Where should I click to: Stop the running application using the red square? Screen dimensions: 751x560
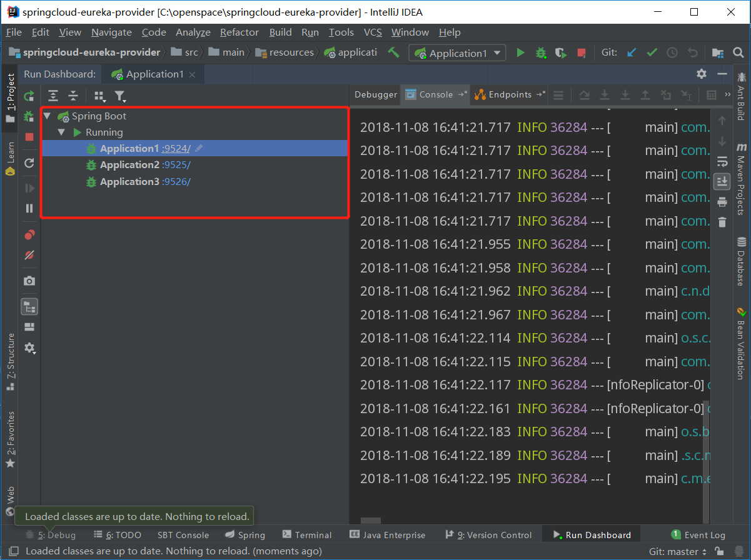tap(29, 137)
